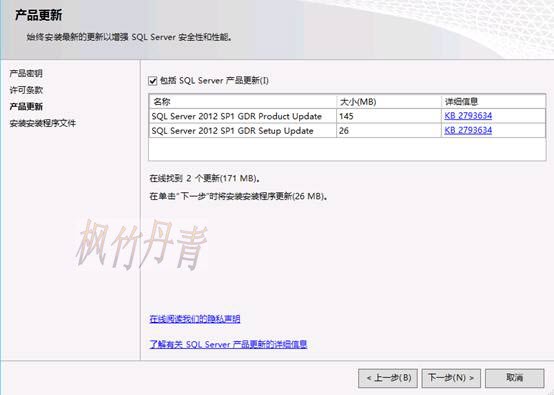Click the 详细信息 column header
This screenshot has width=554, height=395.
tap(493, 102)
